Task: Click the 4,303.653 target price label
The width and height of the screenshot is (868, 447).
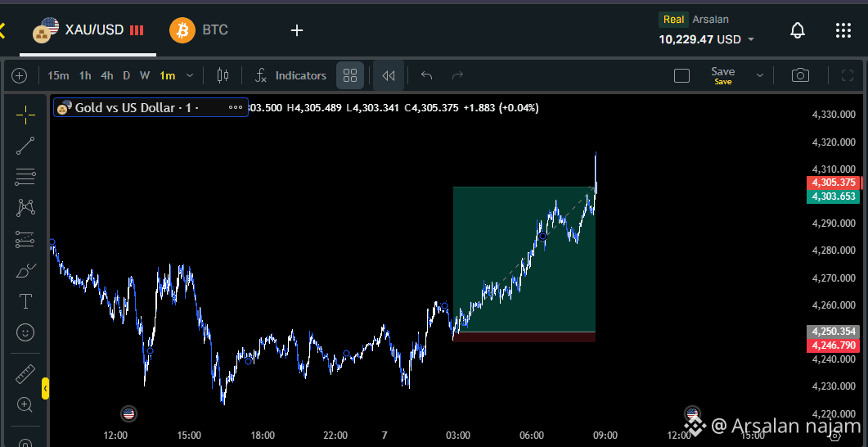Action: [834, 196]
